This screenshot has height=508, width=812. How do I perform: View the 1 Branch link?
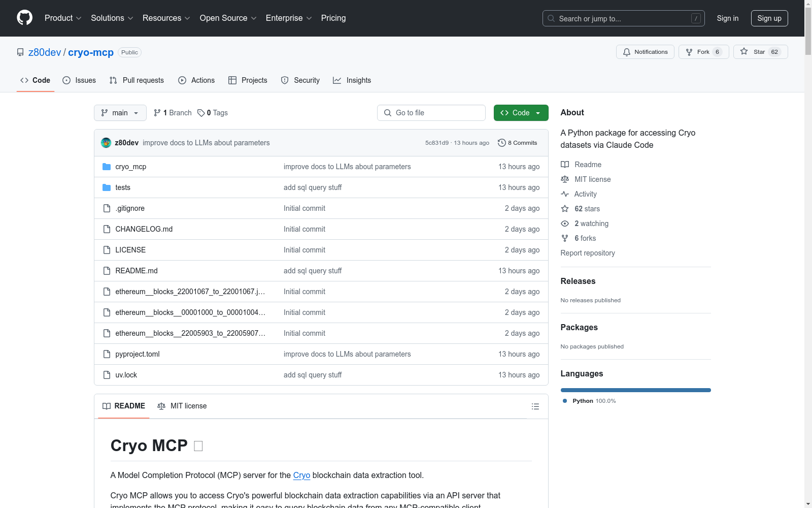pyautogui.click(x=173, y=113)
